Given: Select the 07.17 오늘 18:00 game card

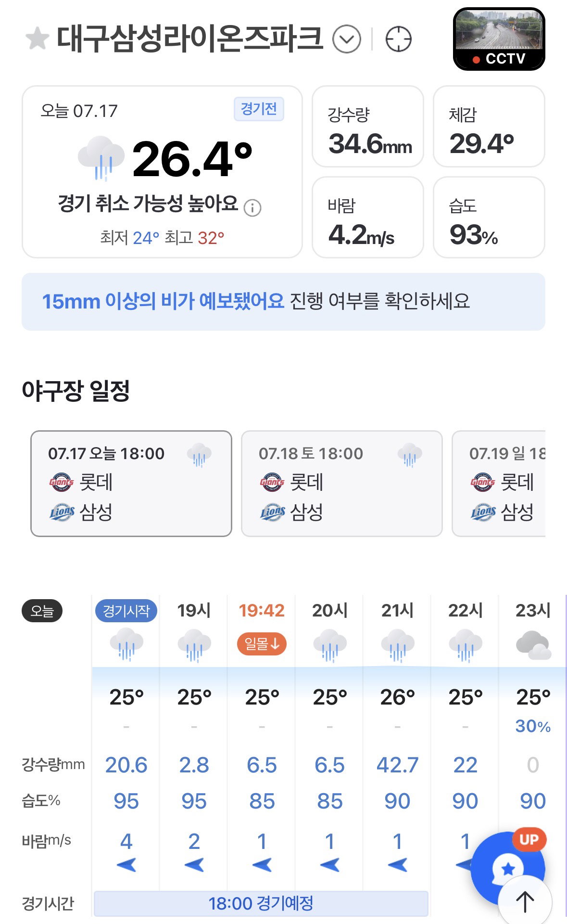Looking at the screenshot, I should pos(131,484).
